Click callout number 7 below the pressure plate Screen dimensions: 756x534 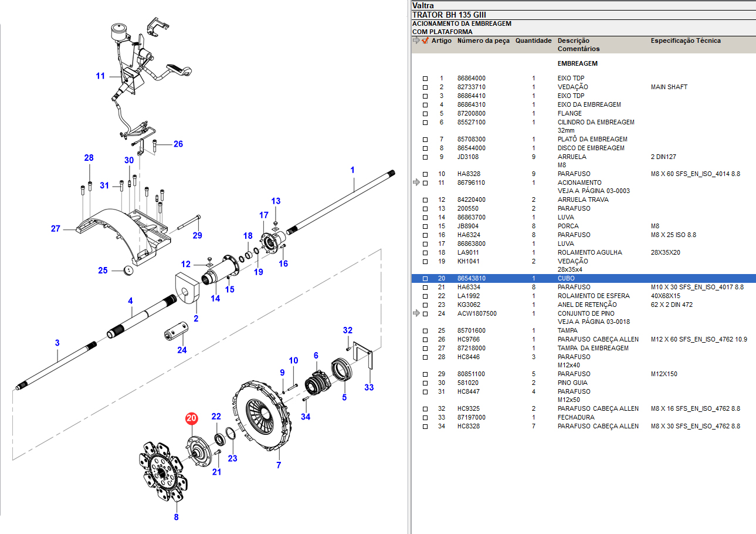279,465
